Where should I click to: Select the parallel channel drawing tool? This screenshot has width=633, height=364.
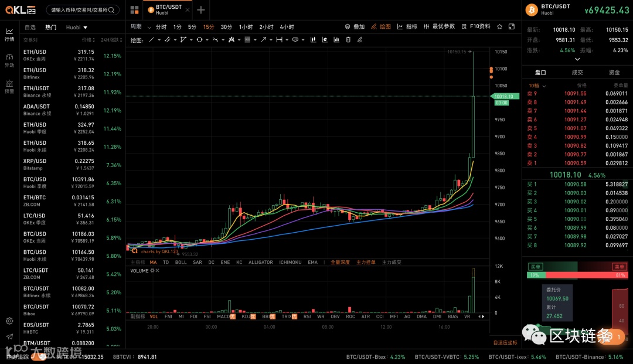coord(167,39)
